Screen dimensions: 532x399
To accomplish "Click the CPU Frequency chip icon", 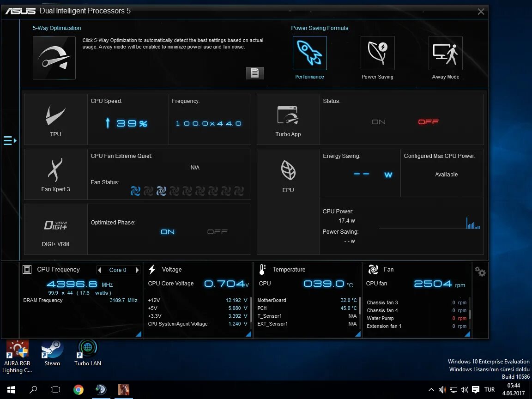I will (27, 269).
